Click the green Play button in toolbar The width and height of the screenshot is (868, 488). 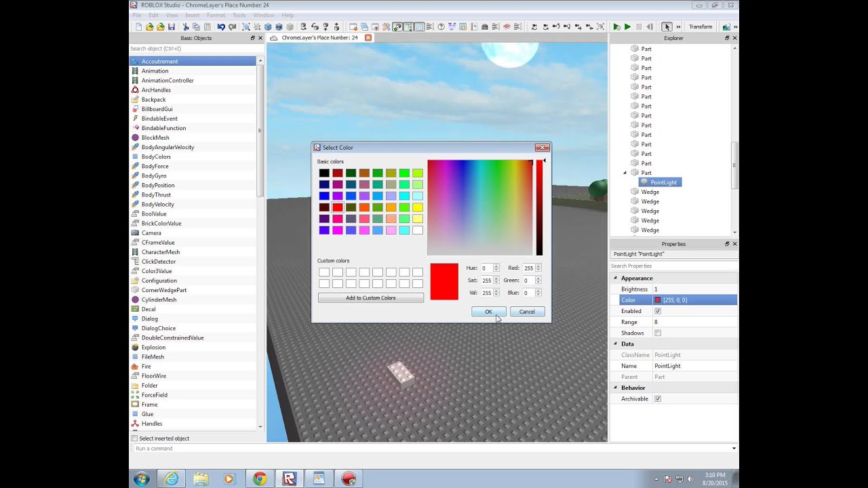tap(627, 27)
